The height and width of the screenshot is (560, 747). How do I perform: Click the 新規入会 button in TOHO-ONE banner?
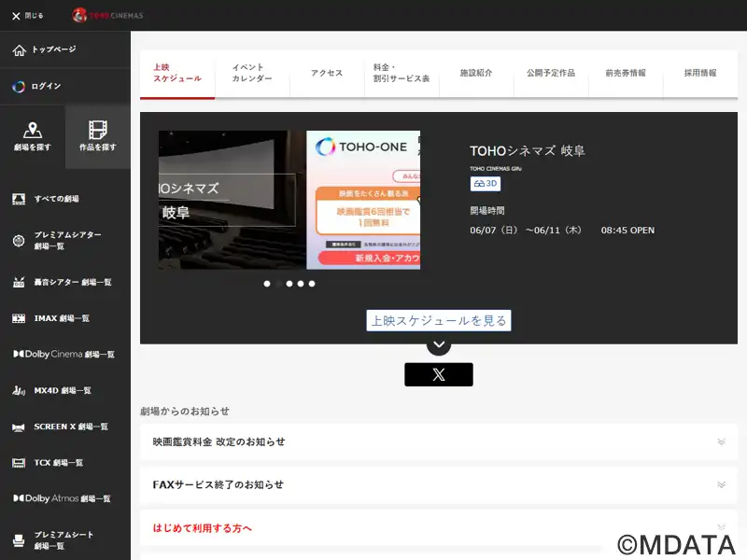point(369,258)
